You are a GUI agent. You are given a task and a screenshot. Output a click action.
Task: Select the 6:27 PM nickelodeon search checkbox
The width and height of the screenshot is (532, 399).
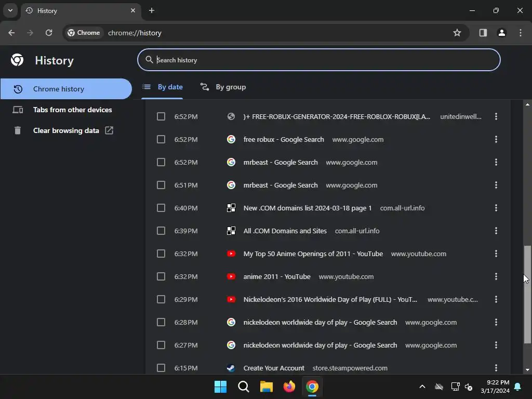(x=161, y=345)
